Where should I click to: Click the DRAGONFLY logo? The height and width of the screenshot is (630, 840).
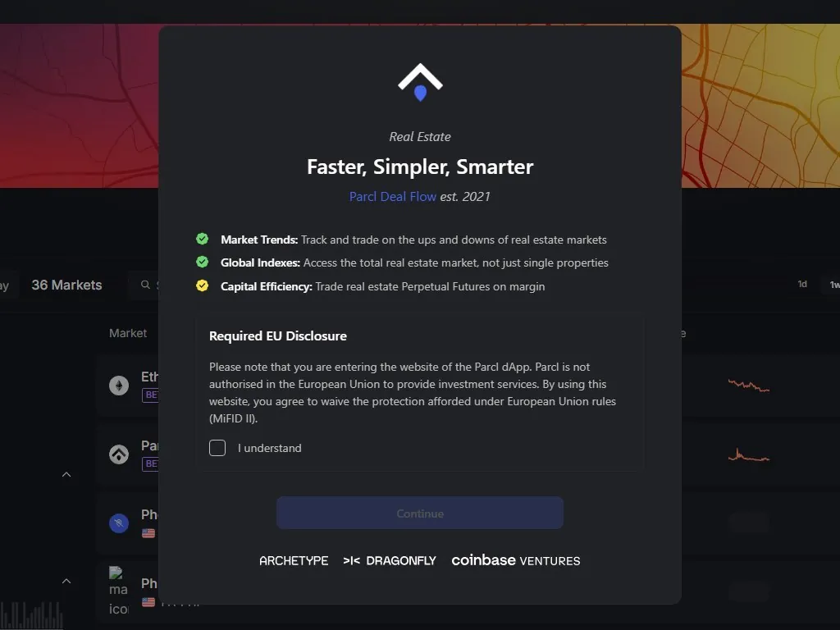(x=390, y=561)
